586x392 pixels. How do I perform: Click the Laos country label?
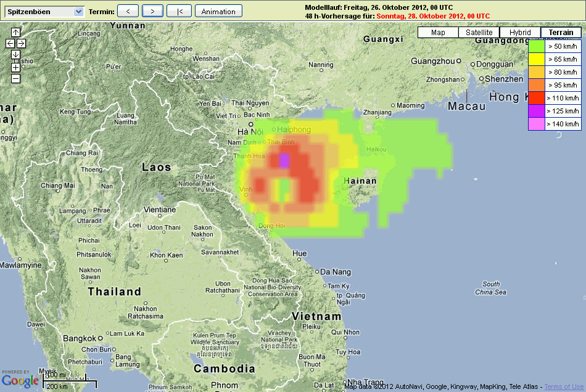pos(156,167)
